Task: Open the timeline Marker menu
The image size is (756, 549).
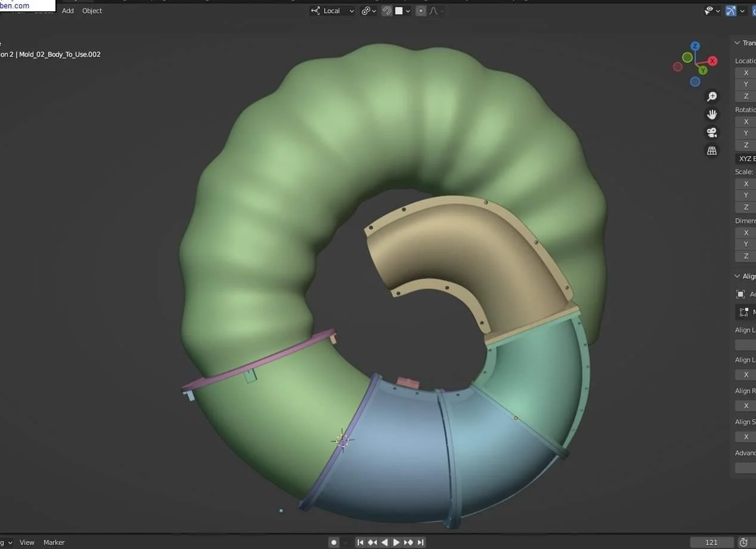Action: click(x=54, y=542)
